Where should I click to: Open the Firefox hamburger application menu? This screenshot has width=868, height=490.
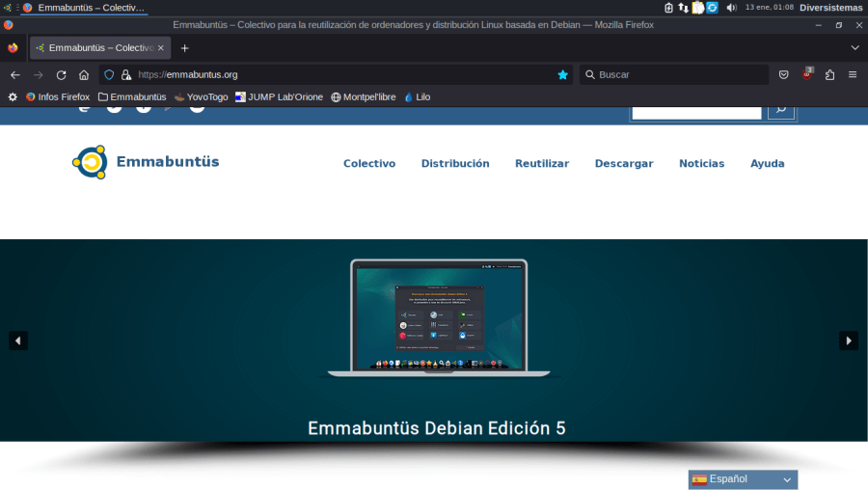click(853, 74)
